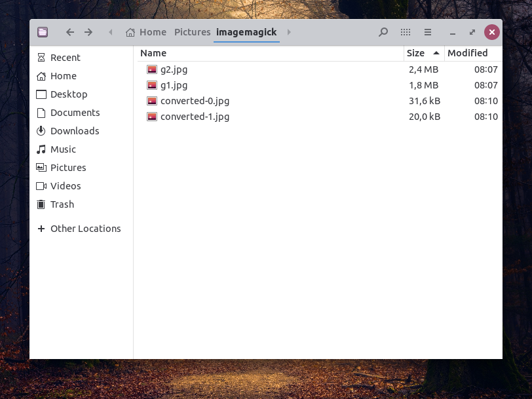Click the path bar left scroll triangle
This screenshot has height=399, width=532.
click(111, 32)
